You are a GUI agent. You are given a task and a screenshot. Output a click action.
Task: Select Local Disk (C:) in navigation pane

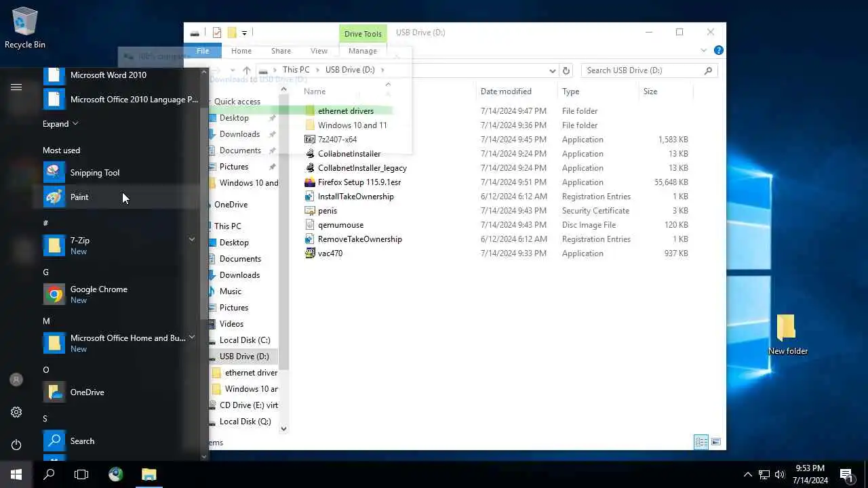245,340
